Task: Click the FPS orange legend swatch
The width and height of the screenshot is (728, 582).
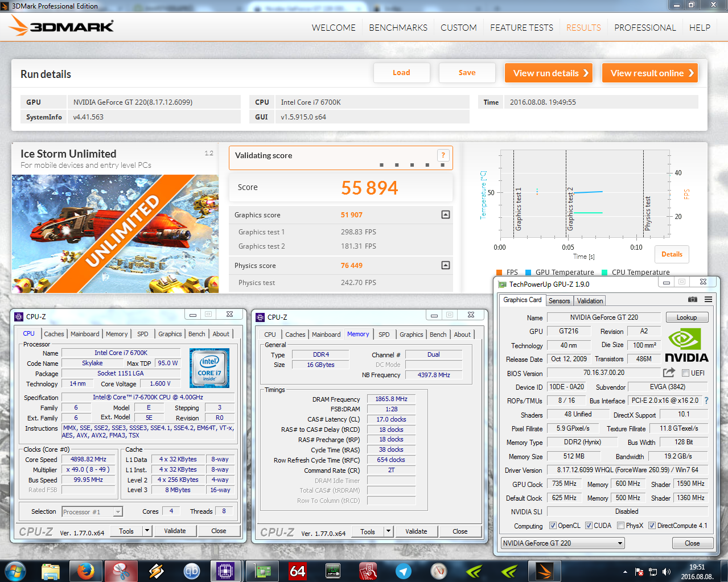Action: point(499,273)
